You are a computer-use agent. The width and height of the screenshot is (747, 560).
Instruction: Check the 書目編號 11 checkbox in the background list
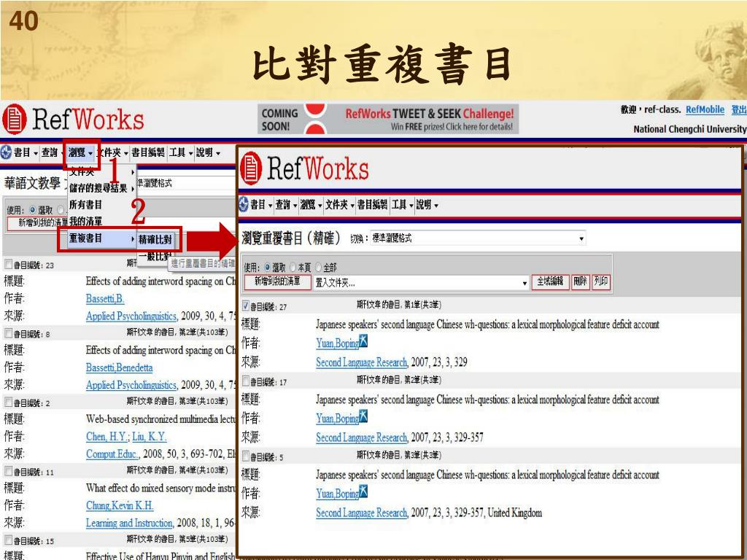click(8, 472)
